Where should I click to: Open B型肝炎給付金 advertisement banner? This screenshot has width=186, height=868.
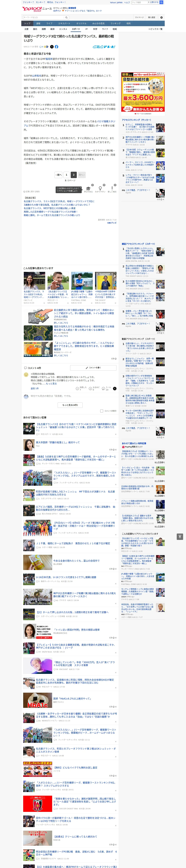pos(143,94)
